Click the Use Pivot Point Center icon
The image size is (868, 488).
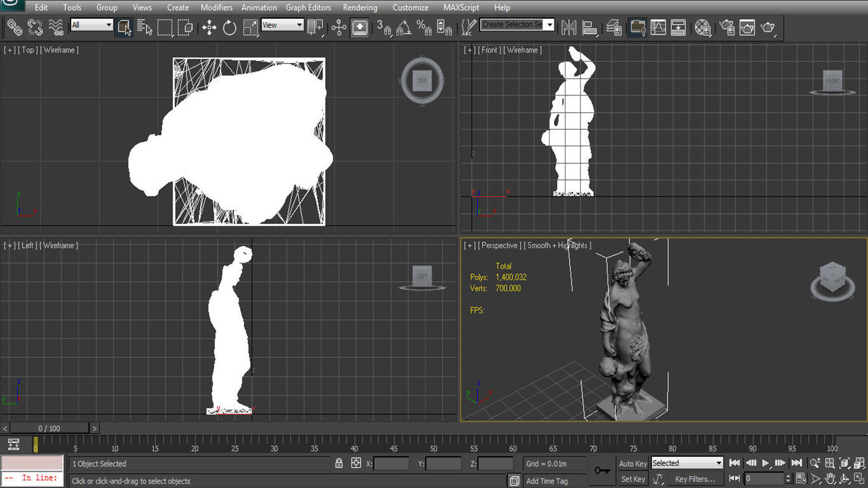(315, 28)
